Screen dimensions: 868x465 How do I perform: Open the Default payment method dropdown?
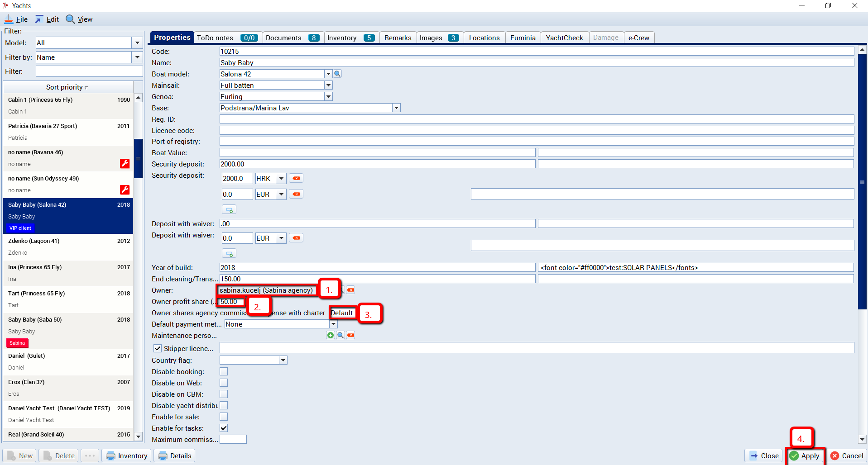click(x=333, y=324)
